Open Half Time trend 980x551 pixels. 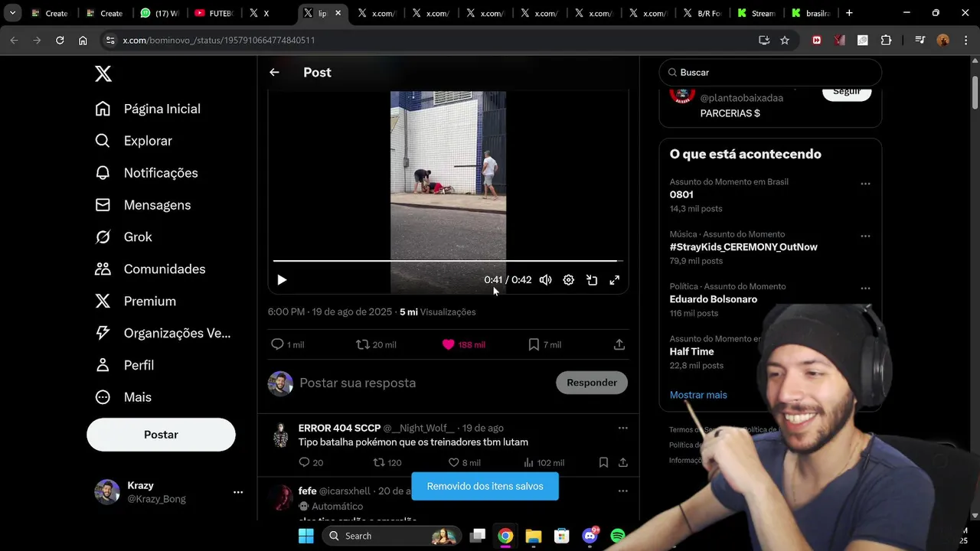[691, 351]
